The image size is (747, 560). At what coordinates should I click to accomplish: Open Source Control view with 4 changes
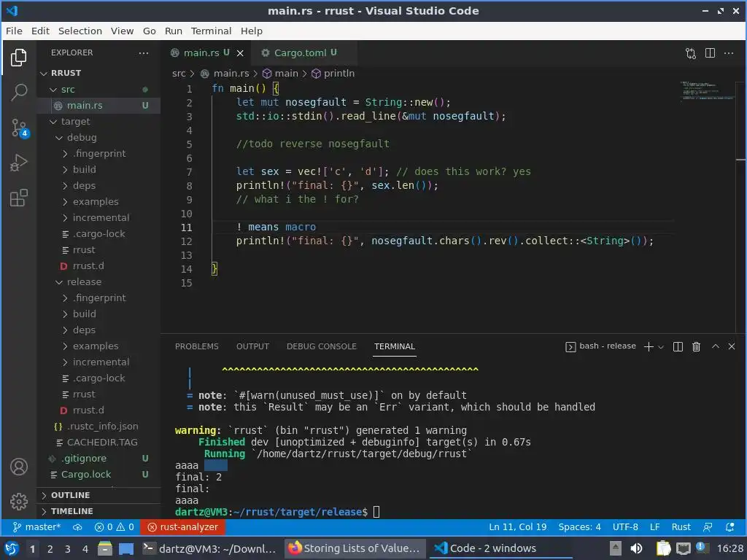click(20, 128)
